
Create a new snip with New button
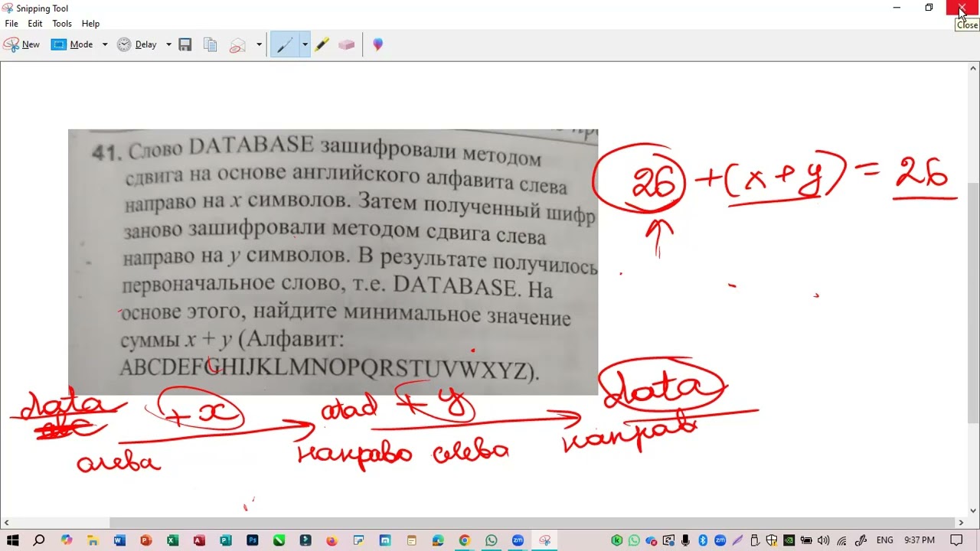(x=21, y=44)
